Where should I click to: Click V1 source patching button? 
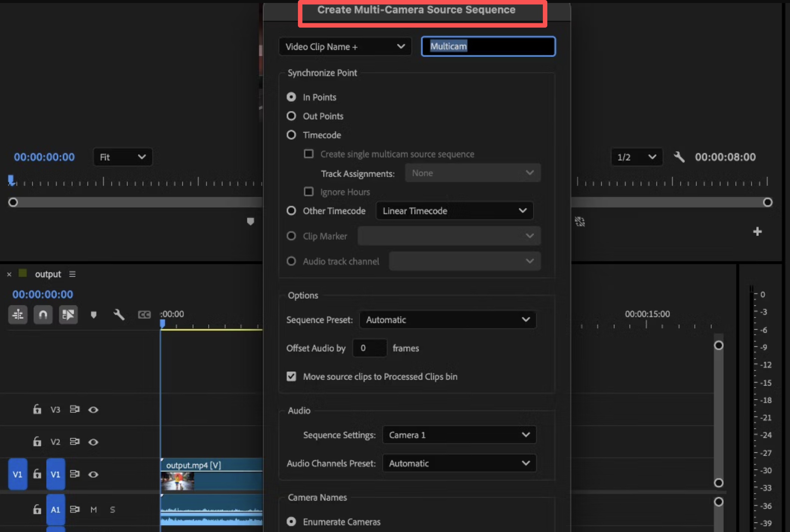(18, 474)
